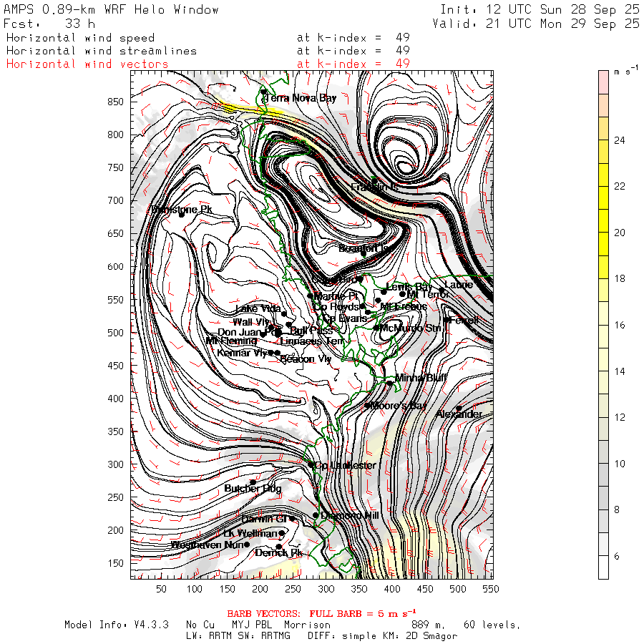Image resolution: width=644 pixels, height=644 pixels.
Task: Select the Horizontal wind streamlines legend text
Action: [93, 51]
